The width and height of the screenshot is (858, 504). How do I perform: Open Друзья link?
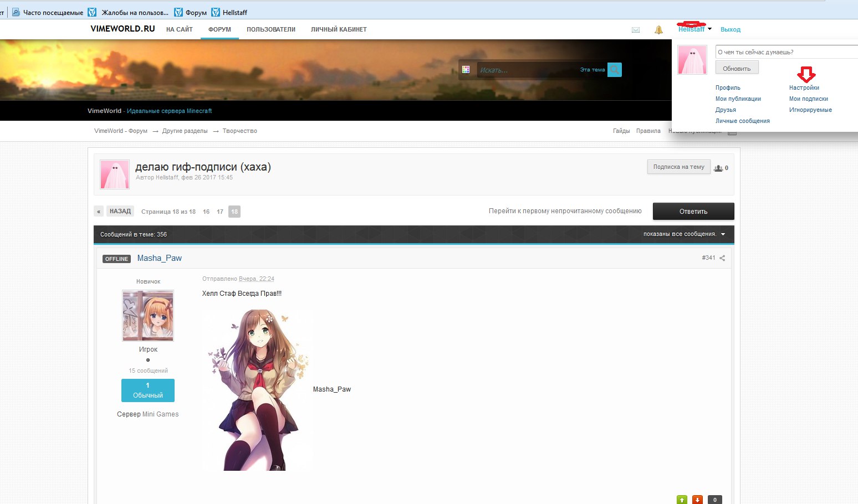coord(726,110)
